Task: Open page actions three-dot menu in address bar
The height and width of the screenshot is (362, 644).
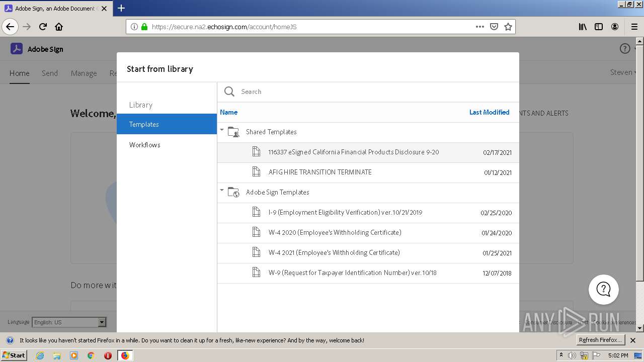Action: tap(480, 27)
